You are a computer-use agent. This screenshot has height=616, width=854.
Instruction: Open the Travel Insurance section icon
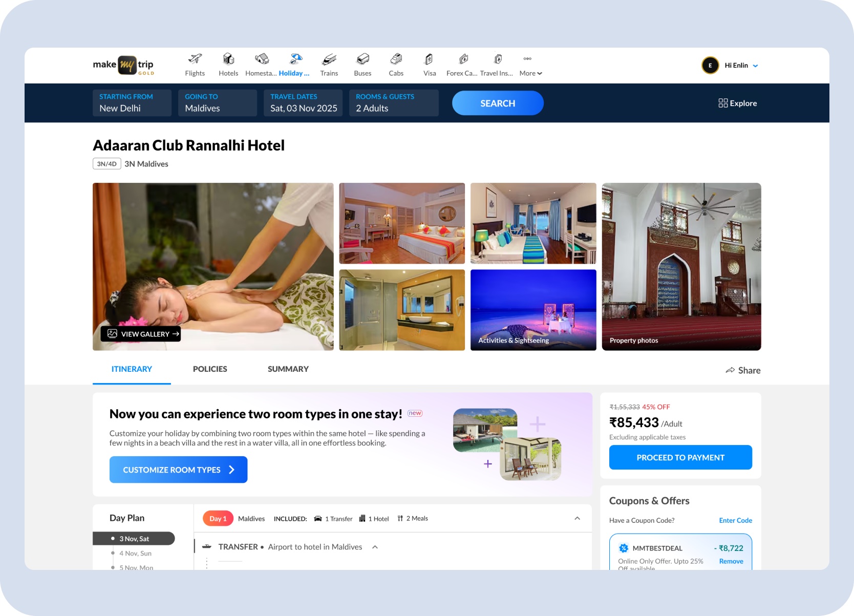(498, 59)
